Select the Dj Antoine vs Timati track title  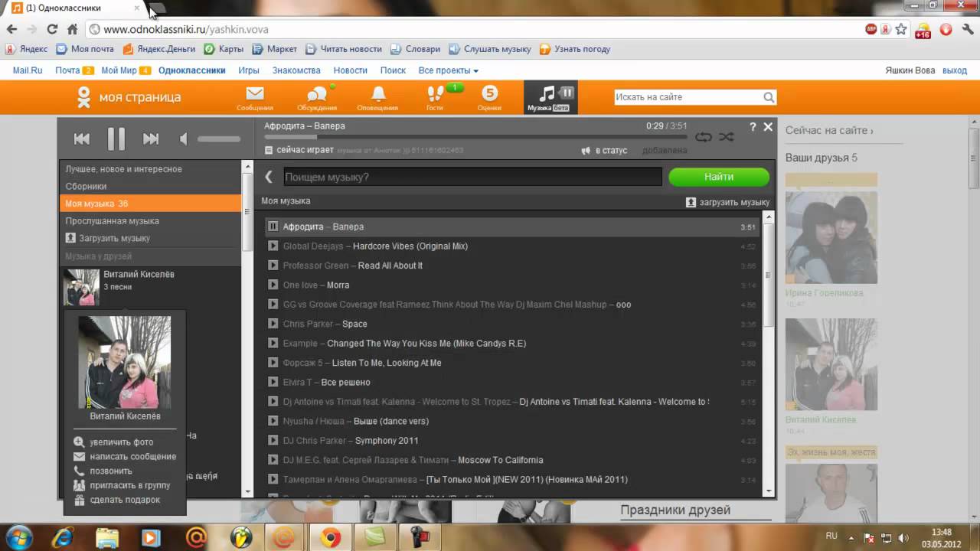click(x=496, y=402)
